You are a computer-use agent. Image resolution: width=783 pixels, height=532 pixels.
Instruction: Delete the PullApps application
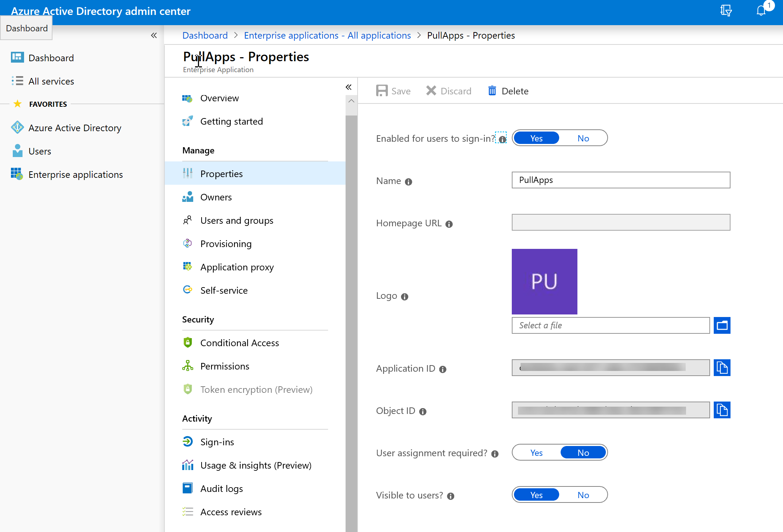508,91
